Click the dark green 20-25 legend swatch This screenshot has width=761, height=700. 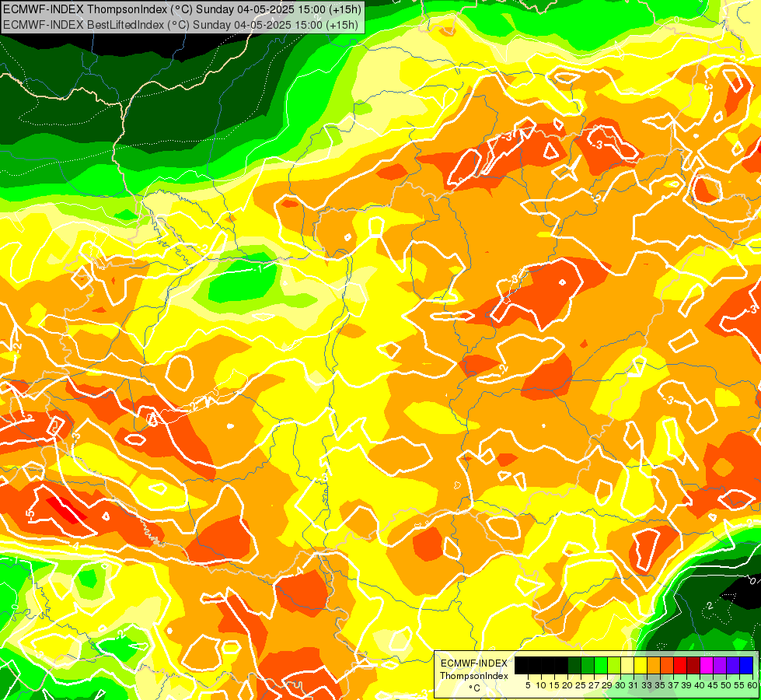[574, 665]
